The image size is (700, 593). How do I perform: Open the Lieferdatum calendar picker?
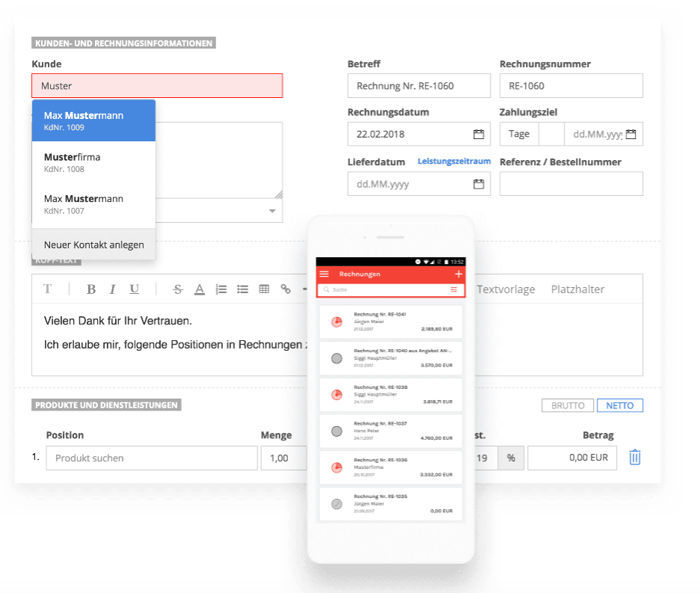[x=479, y=184]
